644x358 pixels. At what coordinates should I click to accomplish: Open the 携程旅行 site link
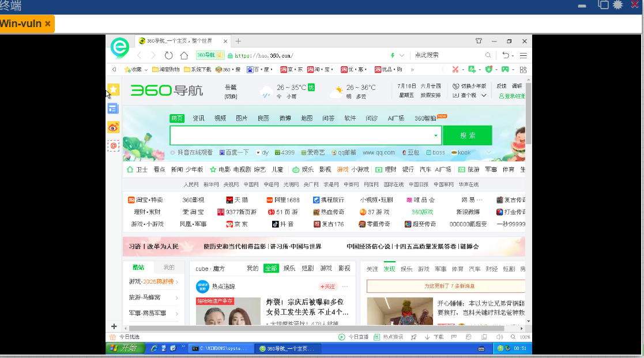pyautogui.click(x=329, y=200)
